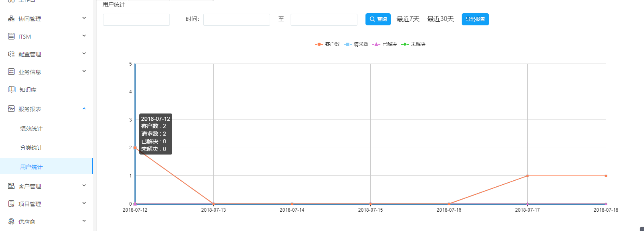Click the 配置管理 gear icon
This screenshot has height=231, width=644.
[x=11, y=54]
